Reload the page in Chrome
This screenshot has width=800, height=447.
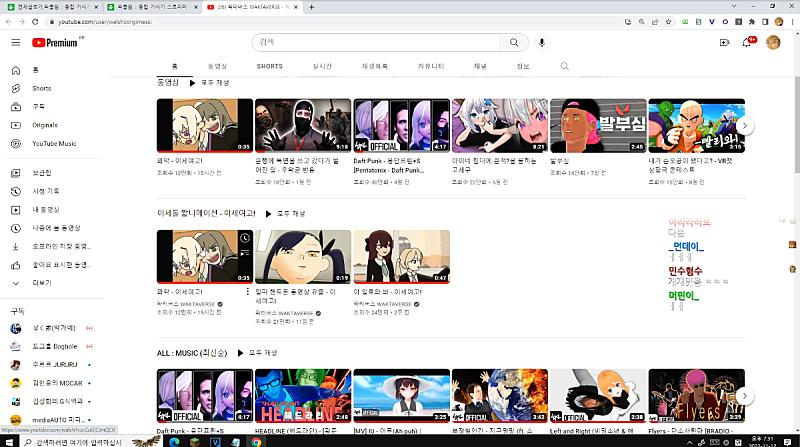point(35,22)
